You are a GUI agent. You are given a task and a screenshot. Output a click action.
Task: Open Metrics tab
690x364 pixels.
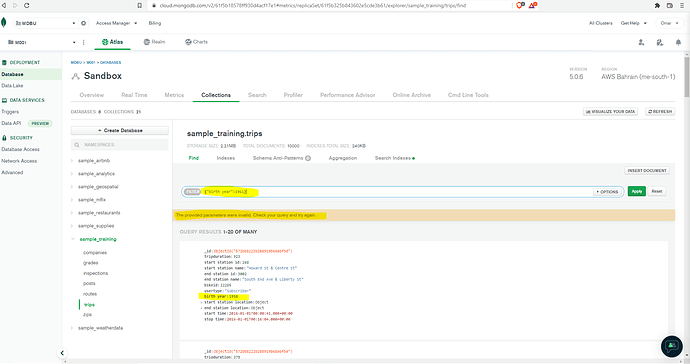(x=174, y=95)
